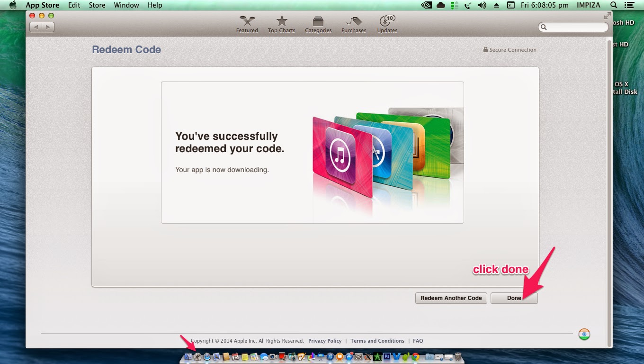Open the Edit menu

click(x=74, y=5)
